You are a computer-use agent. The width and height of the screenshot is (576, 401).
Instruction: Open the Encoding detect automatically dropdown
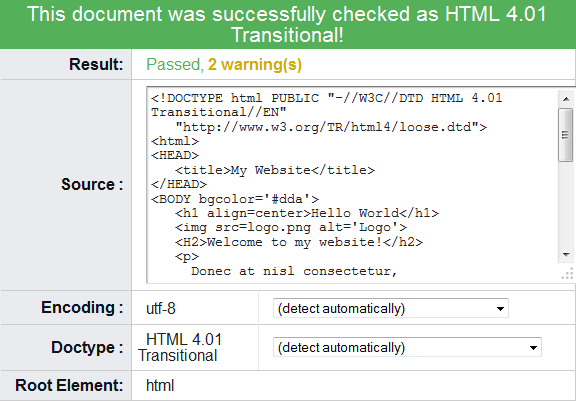pos(390,308)
